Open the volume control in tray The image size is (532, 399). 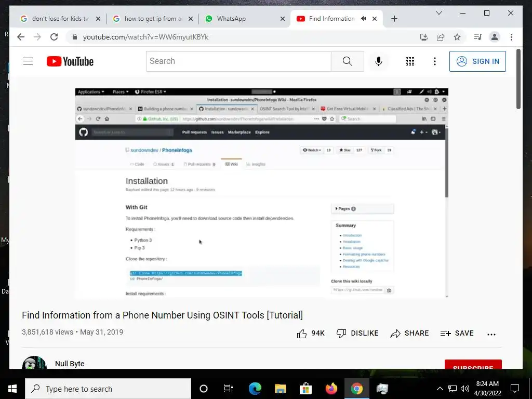(x=465, y=389)
